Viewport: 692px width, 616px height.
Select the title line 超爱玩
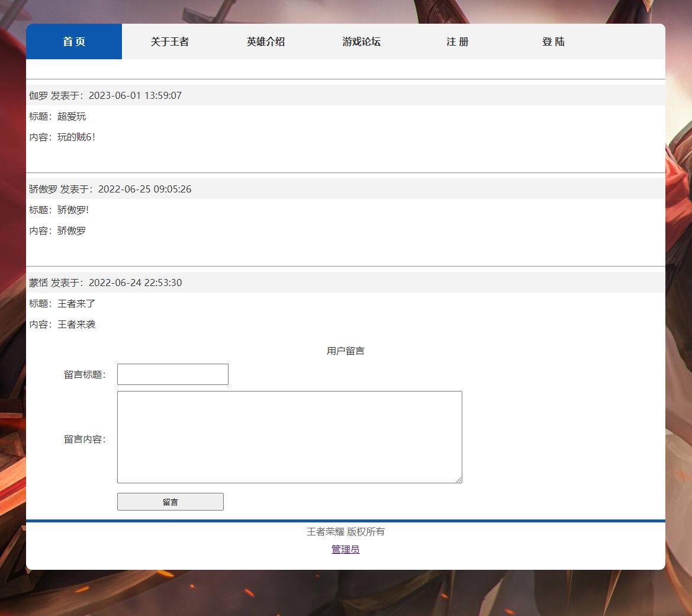[58, 117]
